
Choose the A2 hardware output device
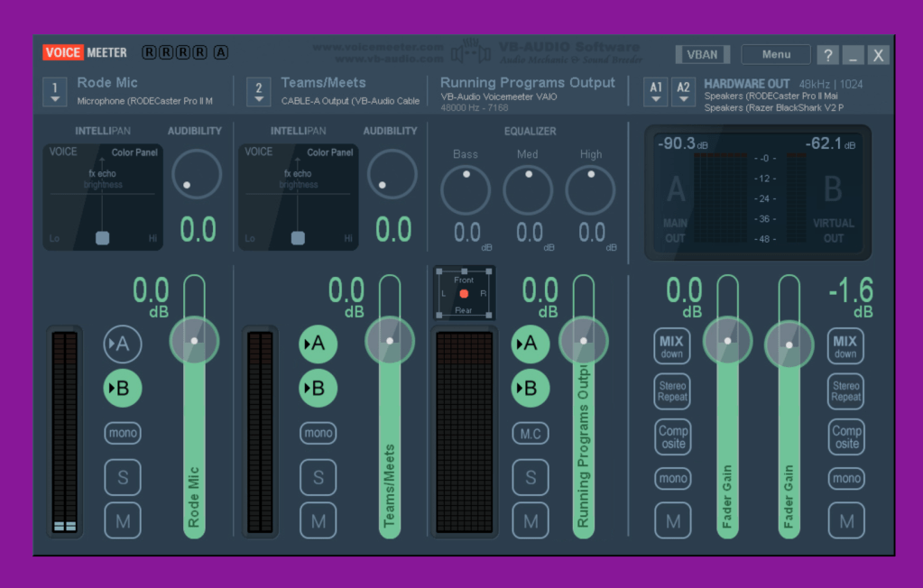tap(683, 92)
